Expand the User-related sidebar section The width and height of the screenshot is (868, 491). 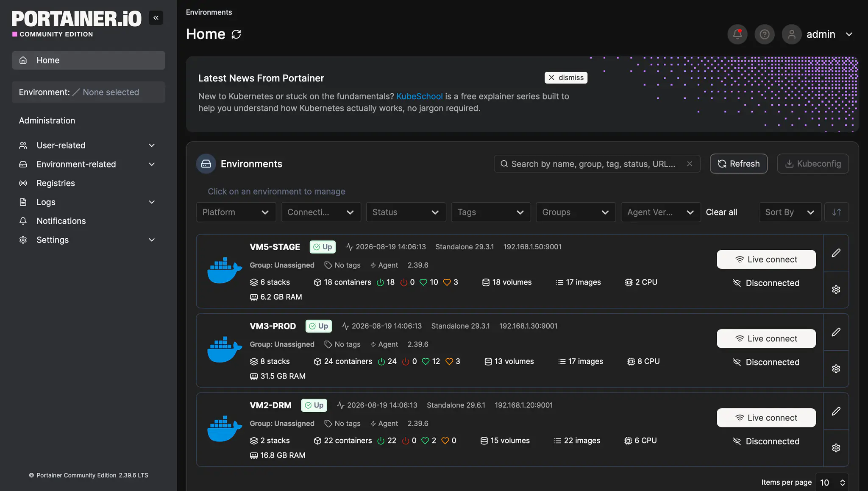coord(88,145)
